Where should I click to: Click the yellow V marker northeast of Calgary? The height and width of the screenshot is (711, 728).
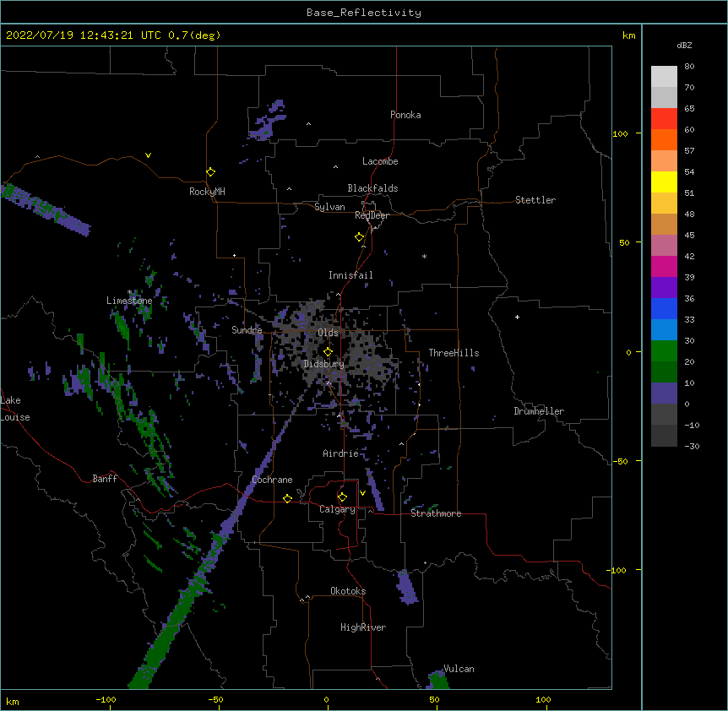[362, 493]
